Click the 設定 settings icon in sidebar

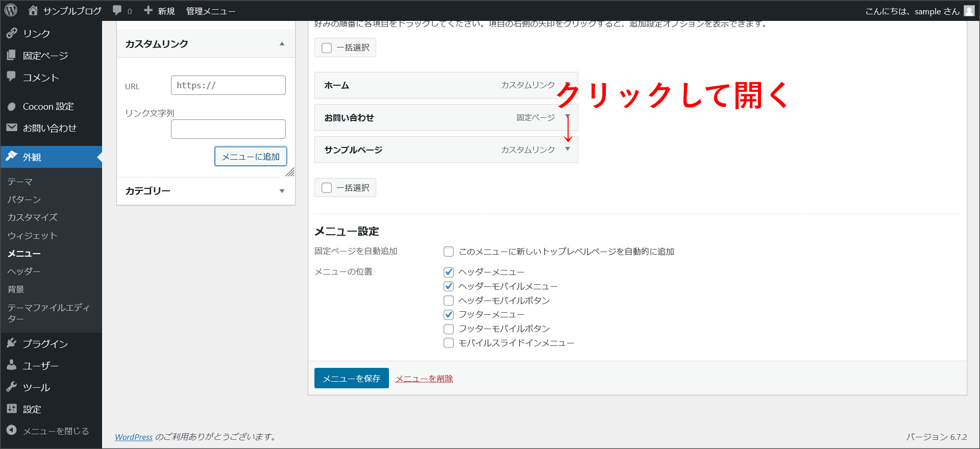coord(12,409)
